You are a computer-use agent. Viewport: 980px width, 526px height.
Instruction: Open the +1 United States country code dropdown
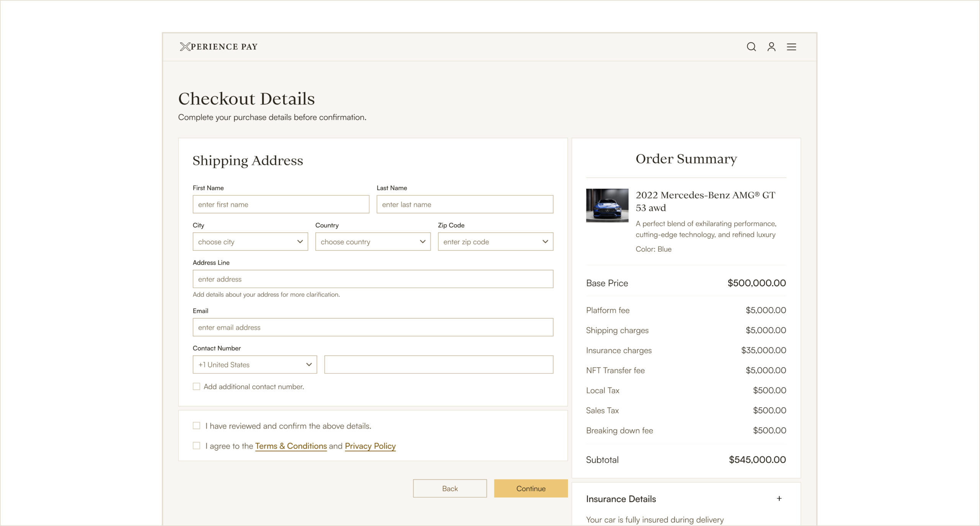[x=255, y=364]
